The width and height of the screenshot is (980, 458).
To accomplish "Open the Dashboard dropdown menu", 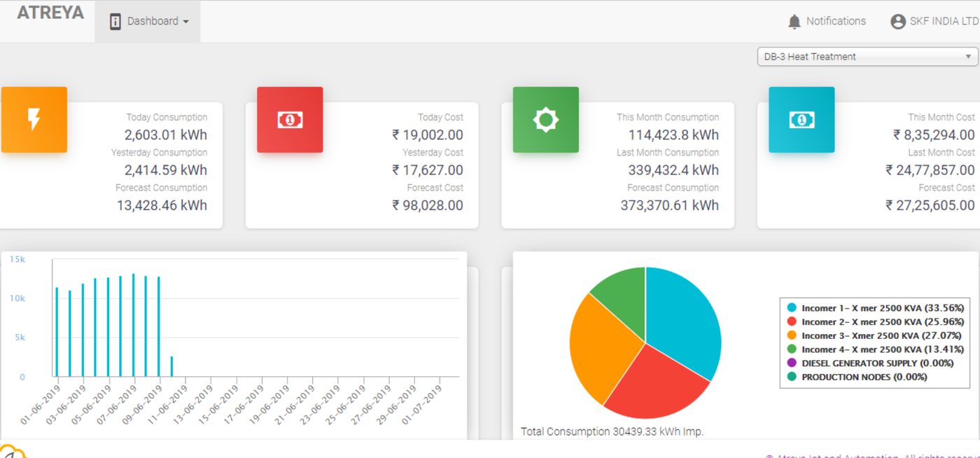I will 148,22.
